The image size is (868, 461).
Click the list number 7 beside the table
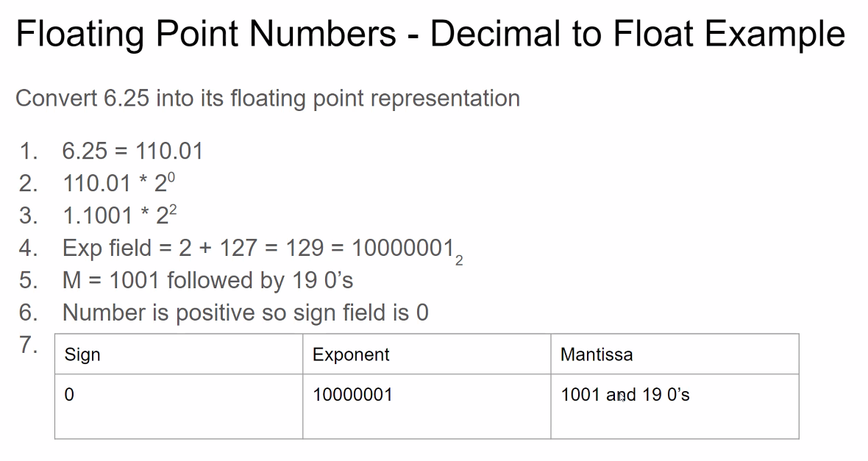pyautogui.click(x=28, y=346)
